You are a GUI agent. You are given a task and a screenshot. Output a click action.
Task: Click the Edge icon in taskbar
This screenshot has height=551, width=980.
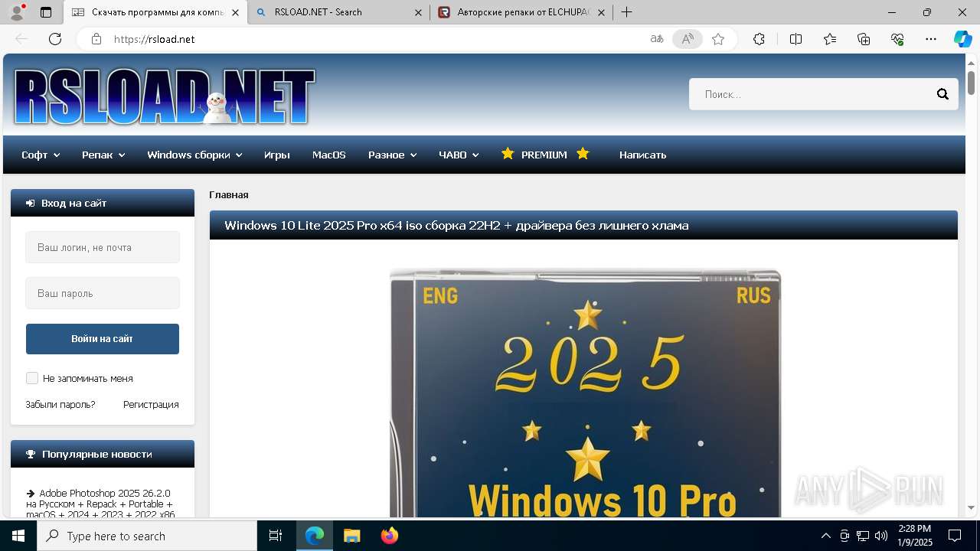(x=315, y=536)
